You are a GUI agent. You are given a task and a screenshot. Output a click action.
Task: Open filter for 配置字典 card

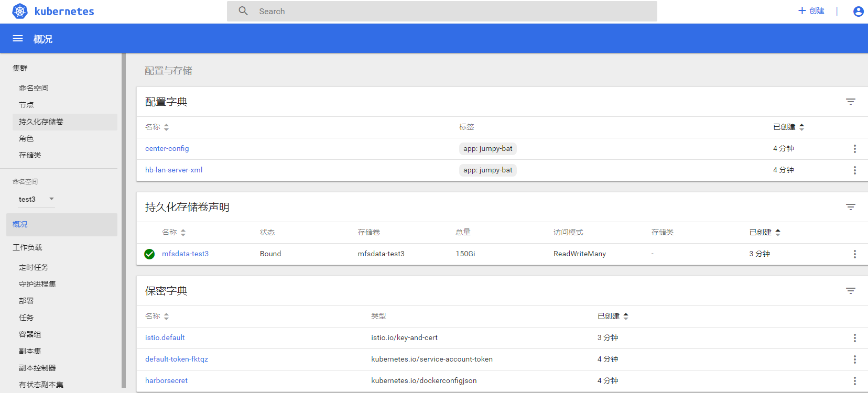click(x=851, y=102)
